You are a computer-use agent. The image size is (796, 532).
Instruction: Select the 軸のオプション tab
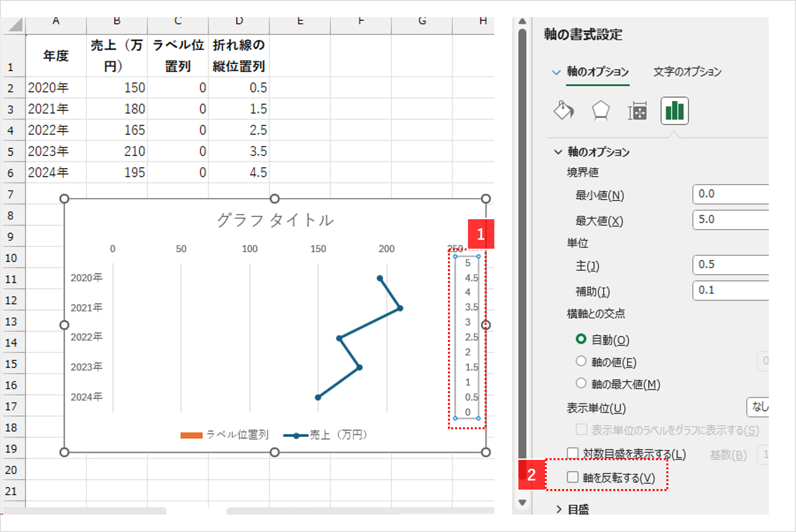point(598,72)
